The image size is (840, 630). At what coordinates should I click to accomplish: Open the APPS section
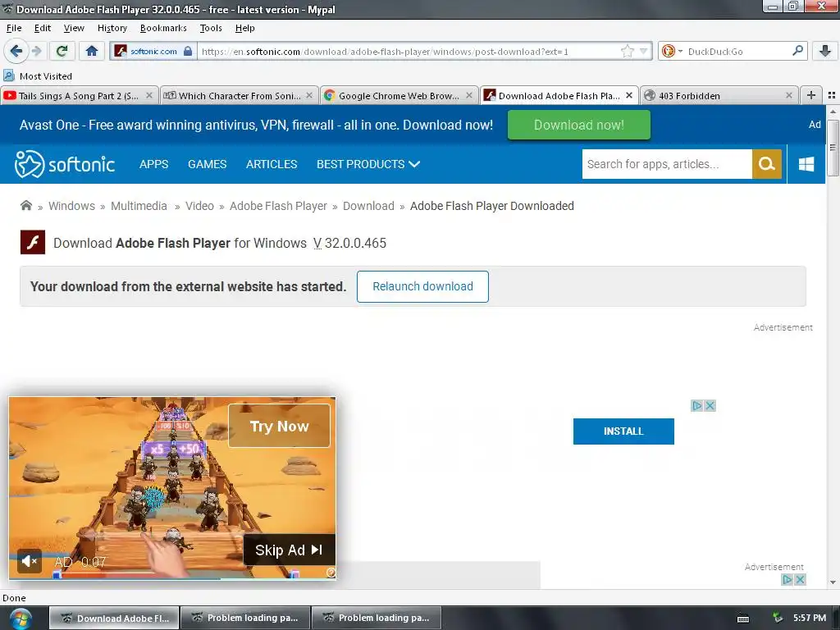(x=153, y=164)
